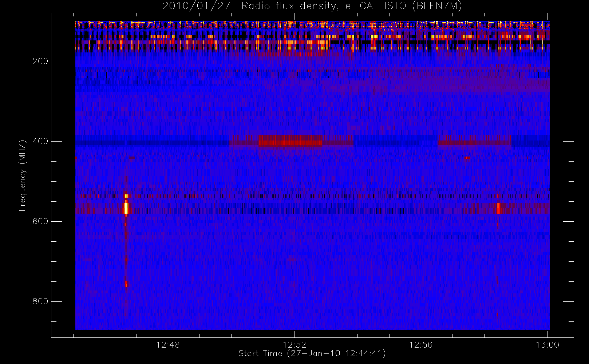Click the 'Start Time (27-Jan-10 12:44:41)' x-axis label
The width and height of the screenshot is (589, 364).
coord(312,353)
